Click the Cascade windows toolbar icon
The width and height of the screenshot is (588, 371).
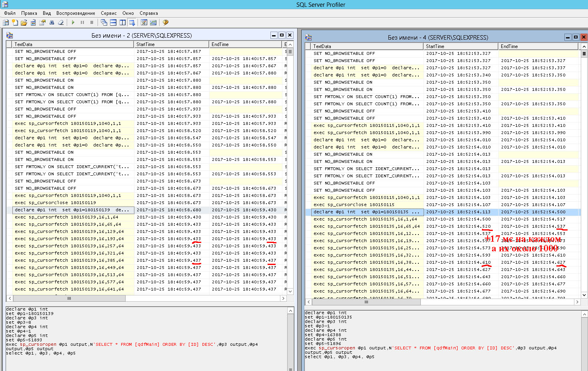[104, 22]
